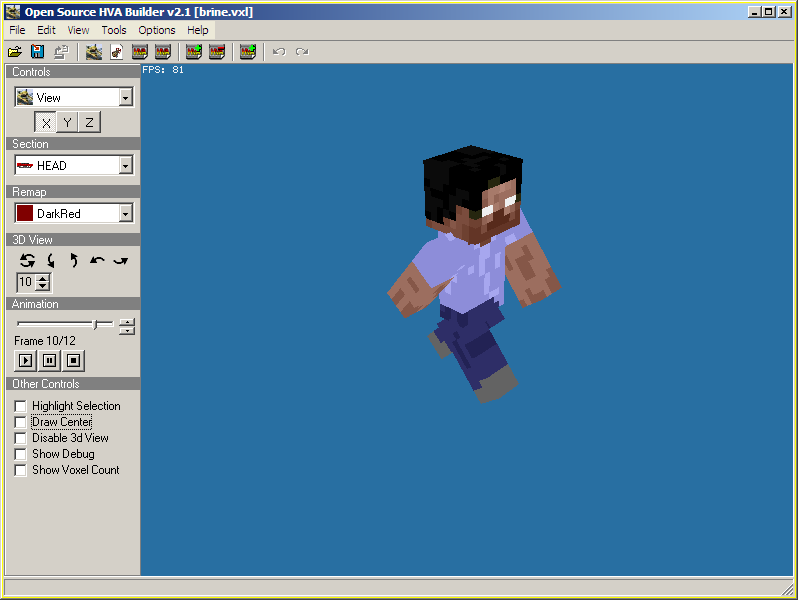This screenshot has height=600, width=798.
Task: Open the Help menu
Action: [197, 30]
